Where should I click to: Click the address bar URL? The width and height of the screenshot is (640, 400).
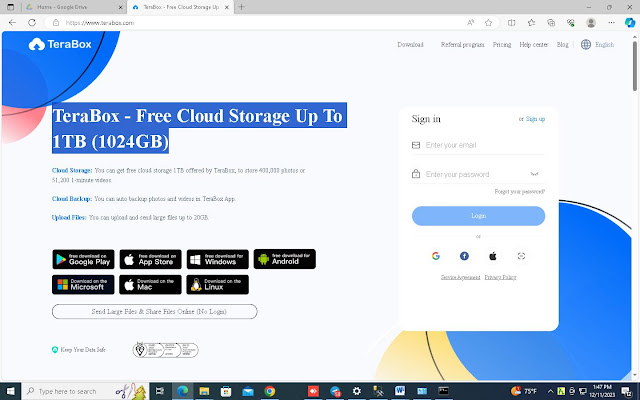point(100,23)
